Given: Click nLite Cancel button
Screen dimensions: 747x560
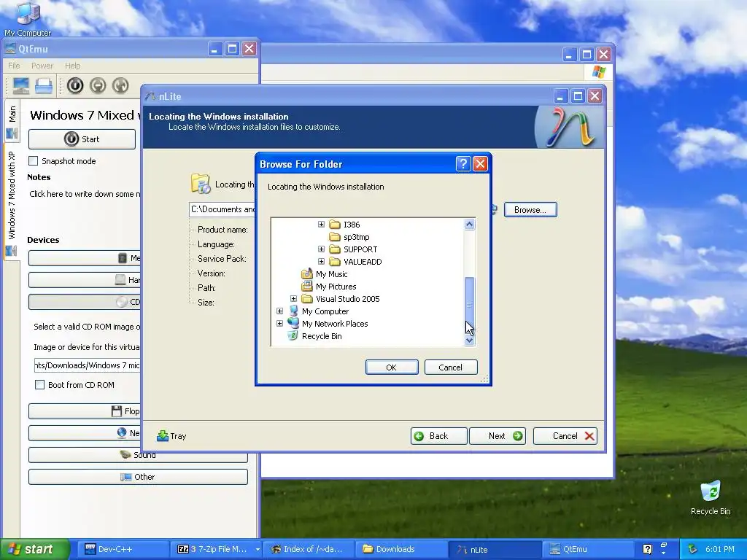Looking at the screenshot, I should coord(565,436).
